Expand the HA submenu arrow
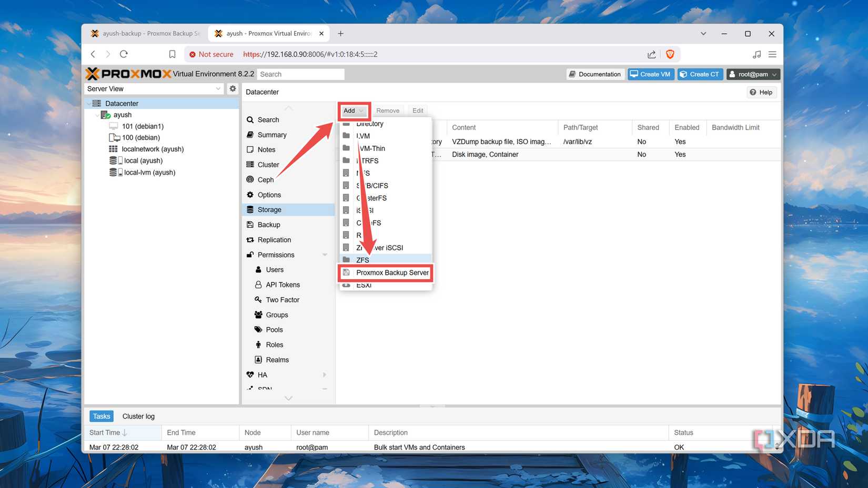This screenshot has width=868, height=488. [325, 375]
